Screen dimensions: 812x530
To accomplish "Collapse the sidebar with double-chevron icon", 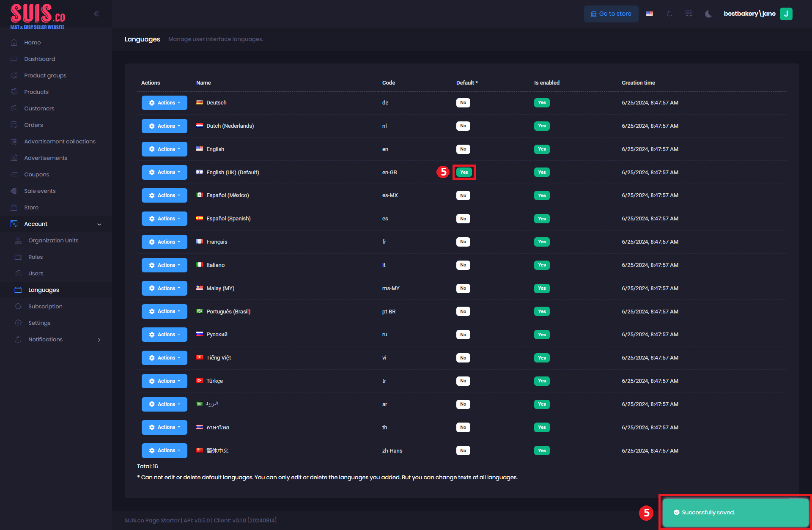I will (96, 14).
